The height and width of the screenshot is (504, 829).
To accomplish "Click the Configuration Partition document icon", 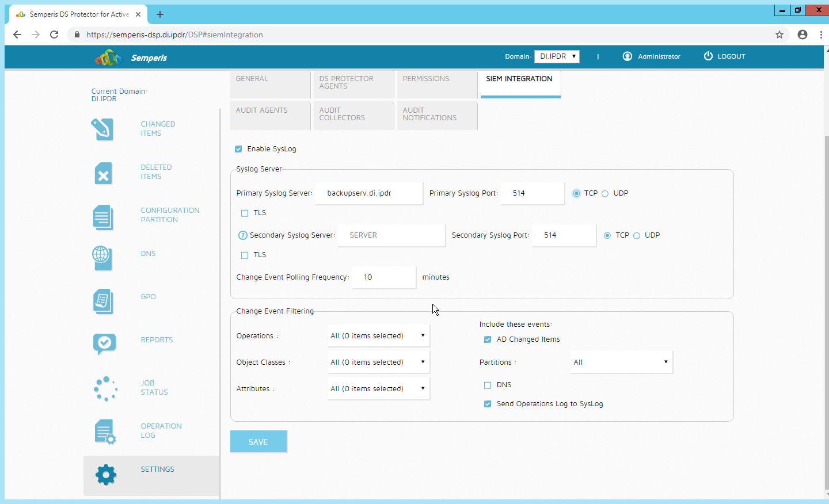I will 103,217.
